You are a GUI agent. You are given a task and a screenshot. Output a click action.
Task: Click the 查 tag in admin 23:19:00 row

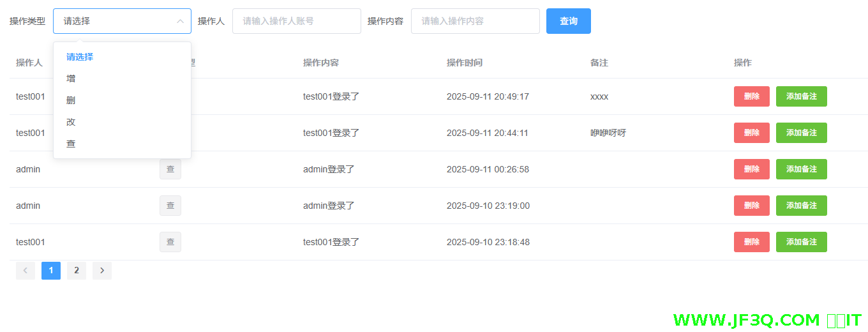[x=170, y=206]
